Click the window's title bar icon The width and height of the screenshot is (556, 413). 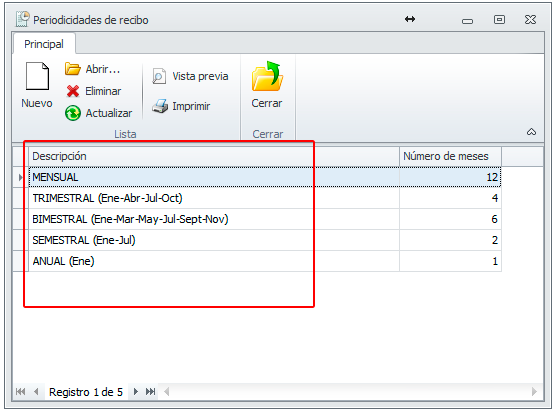point(22,19)
